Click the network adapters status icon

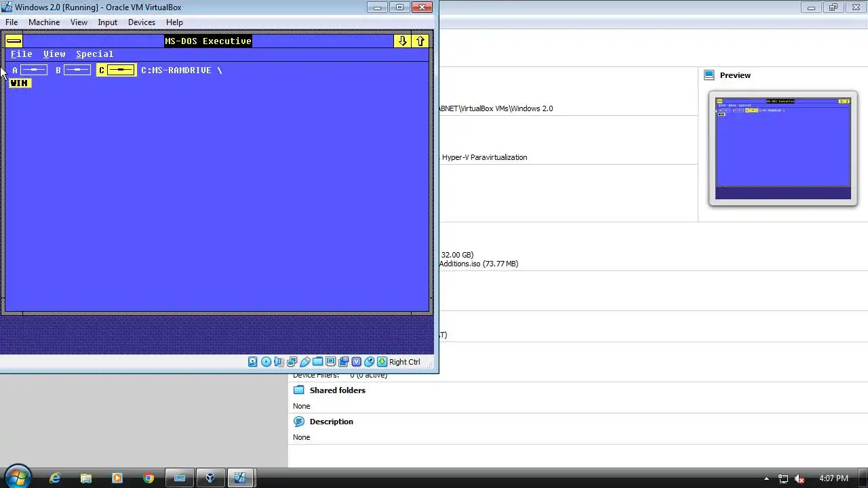tap(292, 362)
